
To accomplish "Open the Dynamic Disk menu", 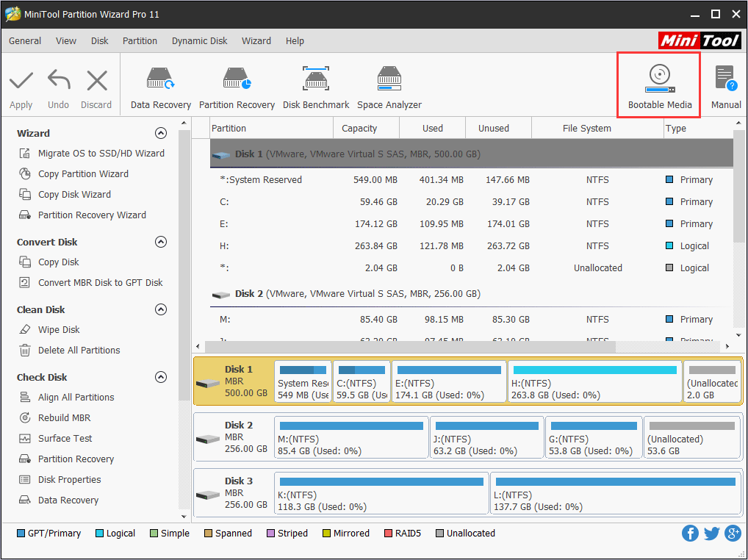I will pos(199,40).
